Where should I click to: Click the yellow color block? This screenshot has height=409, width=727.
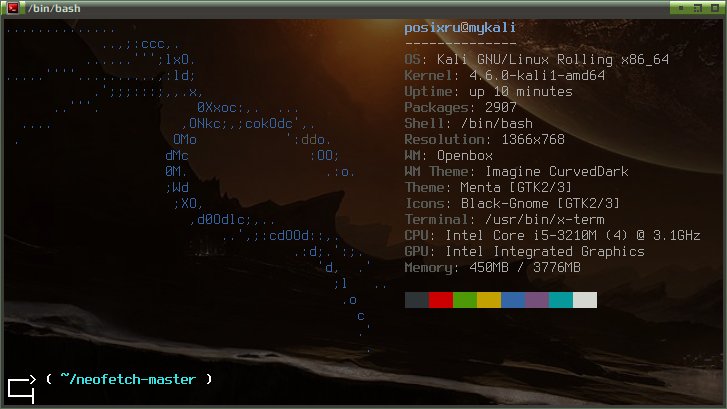pyautogui.click(x=489, y=300)
